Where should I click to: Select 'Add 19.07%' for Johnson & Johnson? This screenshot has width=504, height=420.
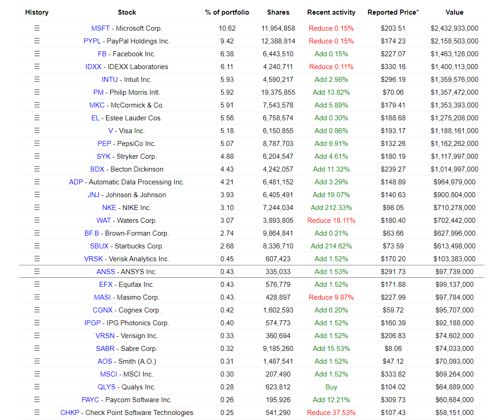pos(331,195)
